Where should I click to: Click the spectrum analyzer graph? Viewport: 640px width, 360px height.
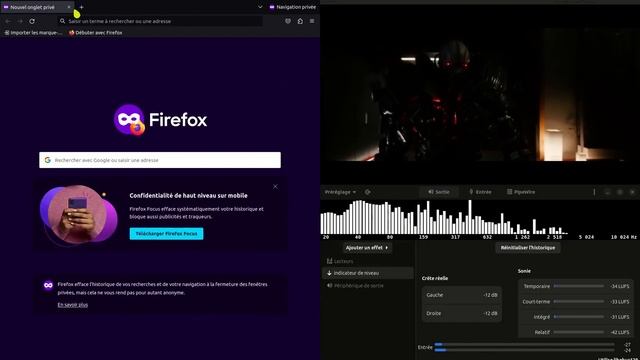pyautogui.click(x=480, y=219)
